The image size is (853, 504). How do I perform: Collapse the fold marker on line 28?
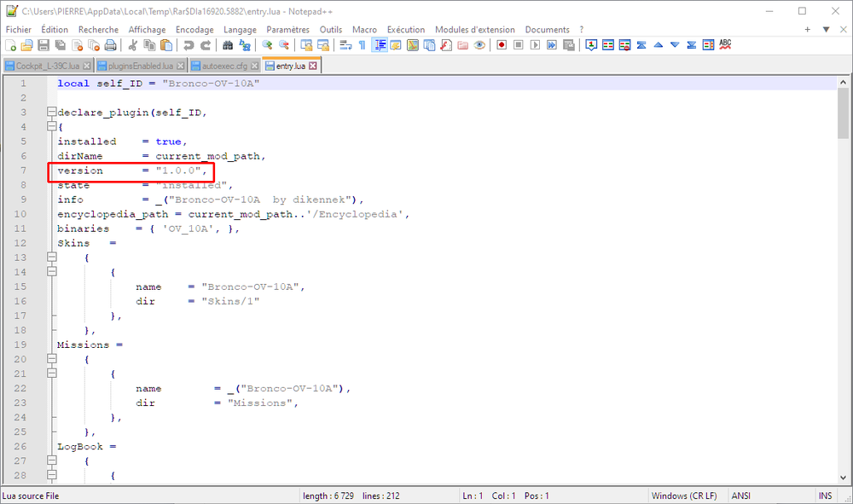pos(52,475)
